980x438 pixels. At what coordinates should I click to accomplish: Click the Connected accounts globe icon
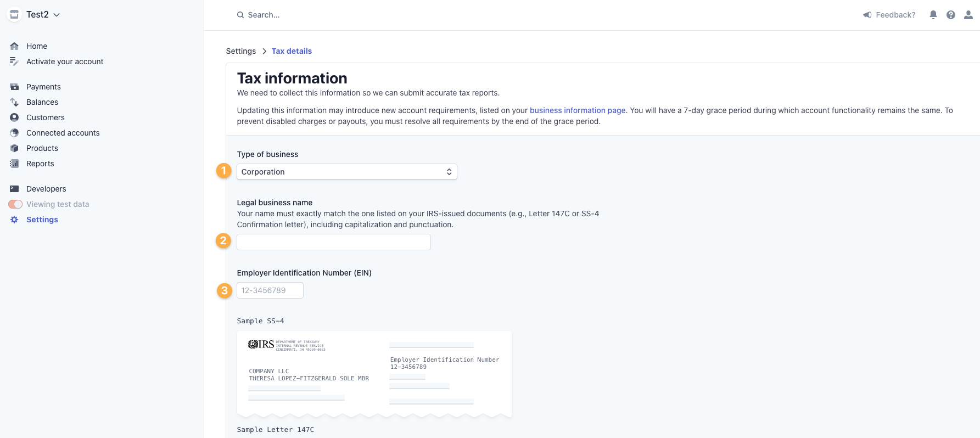point(14,133)
